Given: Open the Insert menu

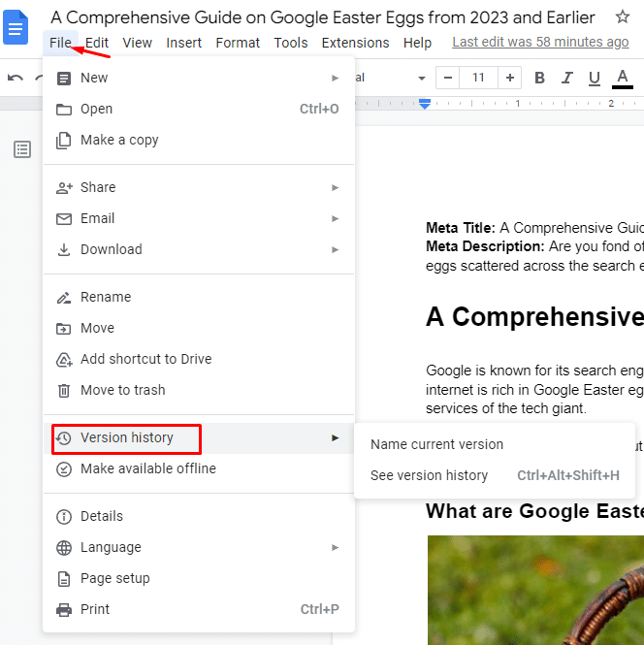Looking at the screenshot, I should point(184,43).
